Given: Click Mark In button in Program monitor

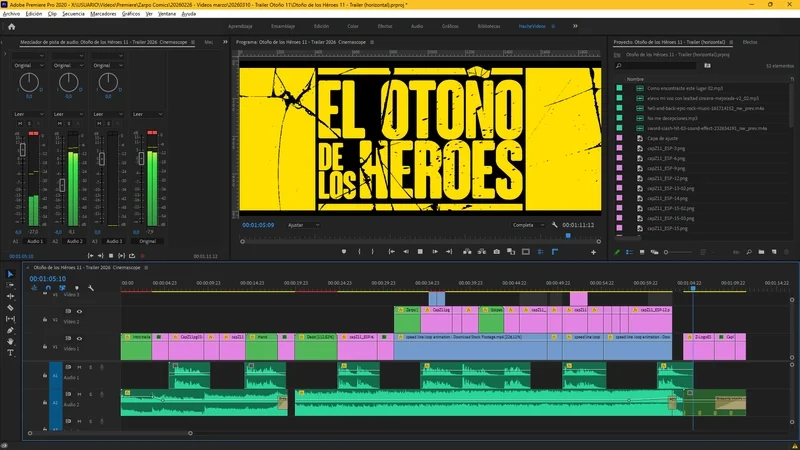Looking at the screenshot, I should coord(359,252).
